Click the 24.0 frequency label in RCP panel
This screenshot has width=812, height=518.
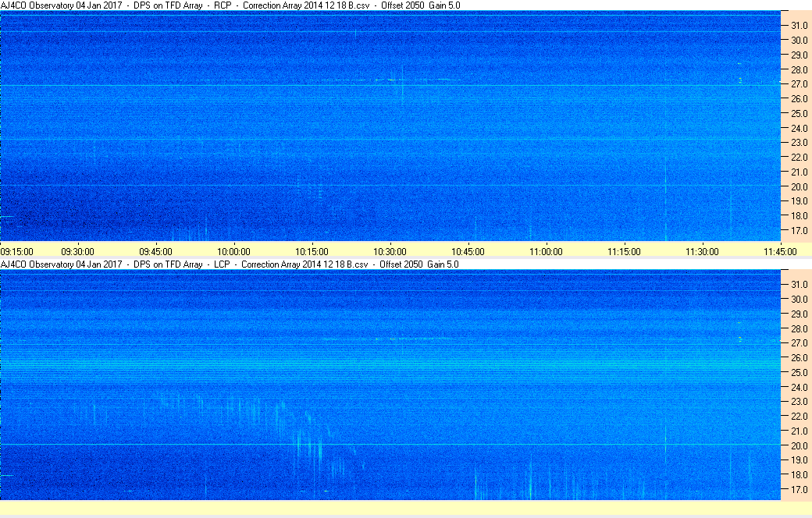[x=799, y=129]
